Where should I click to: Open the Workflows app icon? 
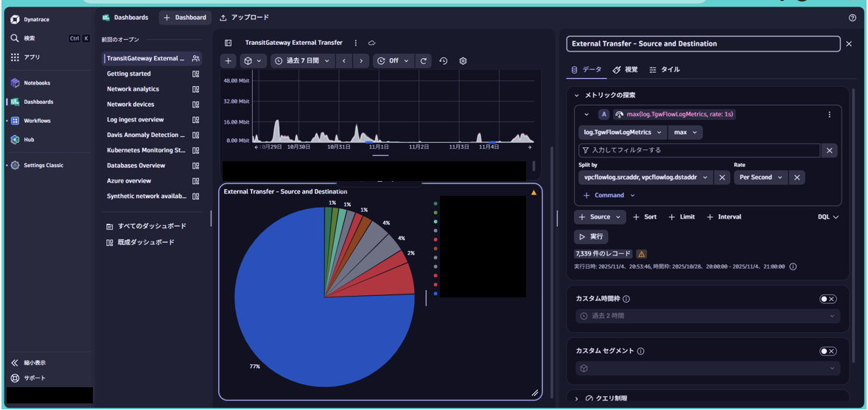[15, 121]
